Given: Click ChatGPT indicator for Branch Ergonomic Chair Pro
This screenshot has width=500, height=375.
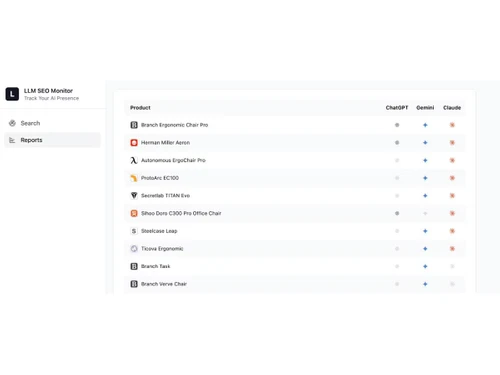Looking at the screenshot, I should [x=397, y=125].
